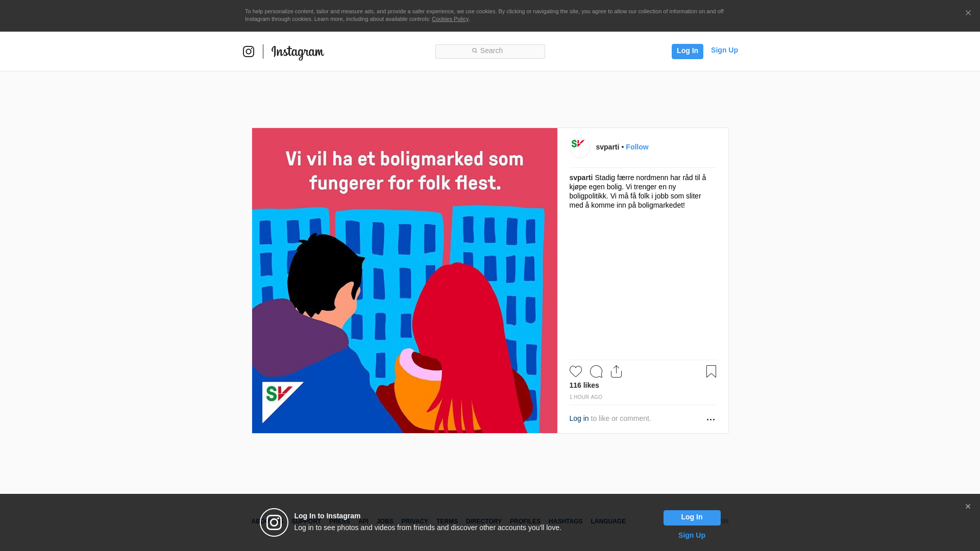Share the post using the share icon

(617, 371)
